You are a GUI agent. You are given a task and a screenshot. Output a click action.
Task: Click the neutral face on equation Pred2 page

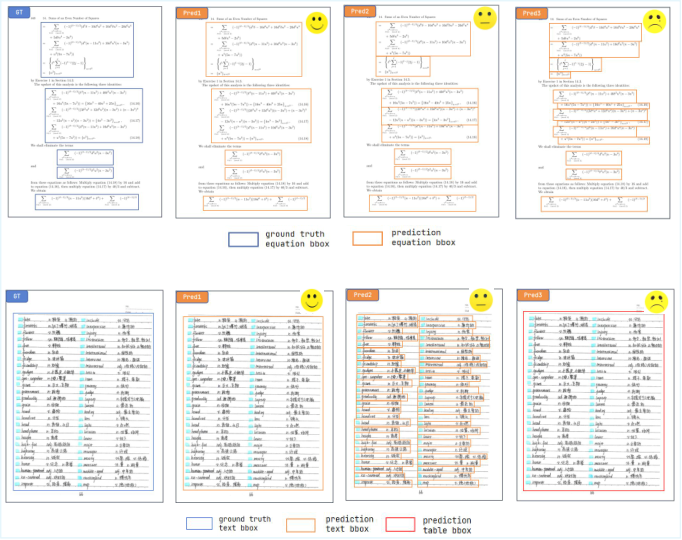pos(485,19)
